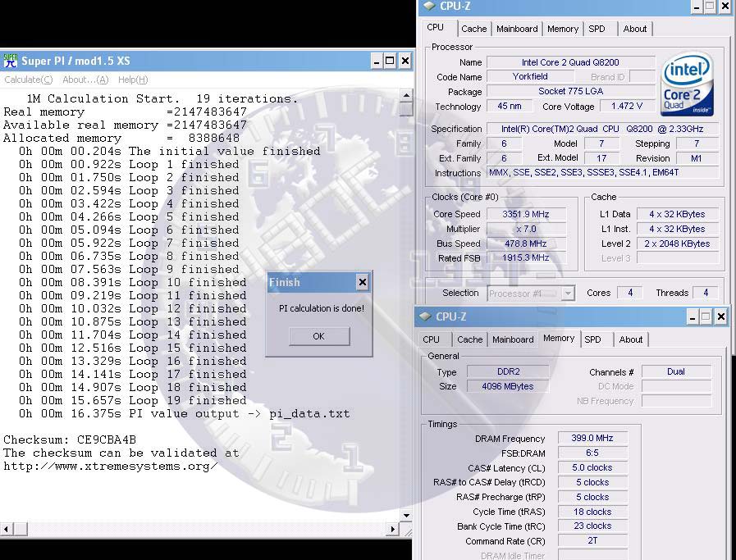This screenshot has height=560, width=736.
Task: Click the CAS# Latency value 5.0 clocks
Action: click(x=592, y=467)
